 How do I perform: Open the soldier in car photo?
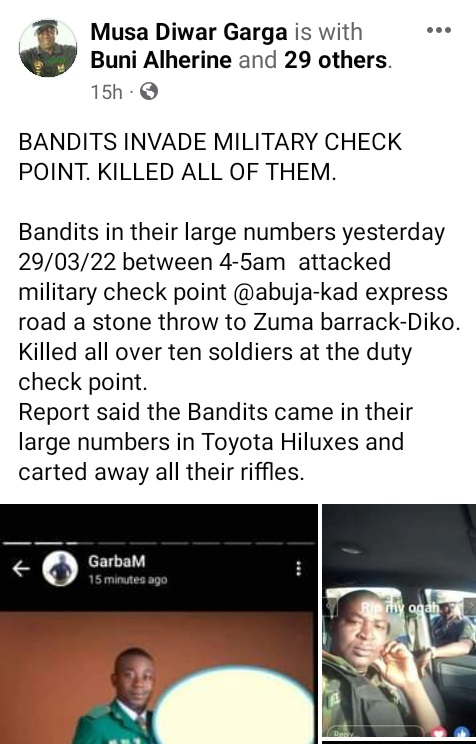click(x=399, y=621)
